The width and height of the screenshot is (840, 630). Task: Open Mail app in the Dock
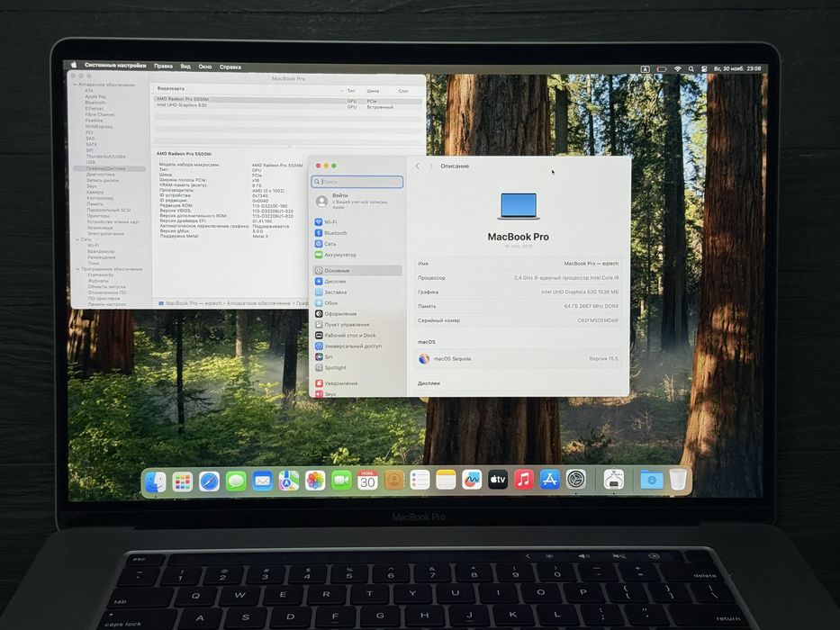(262, 481)
